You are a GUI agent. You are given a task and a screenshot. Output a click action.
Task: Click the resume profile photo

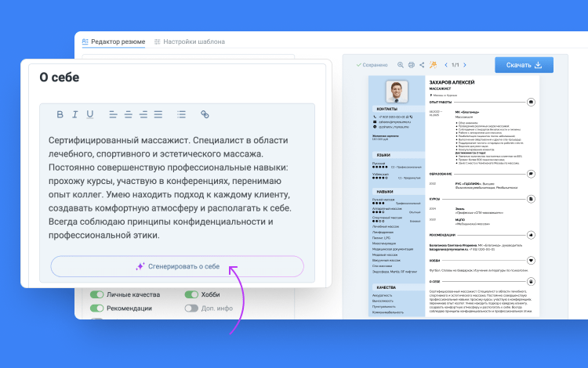point(397,92)
